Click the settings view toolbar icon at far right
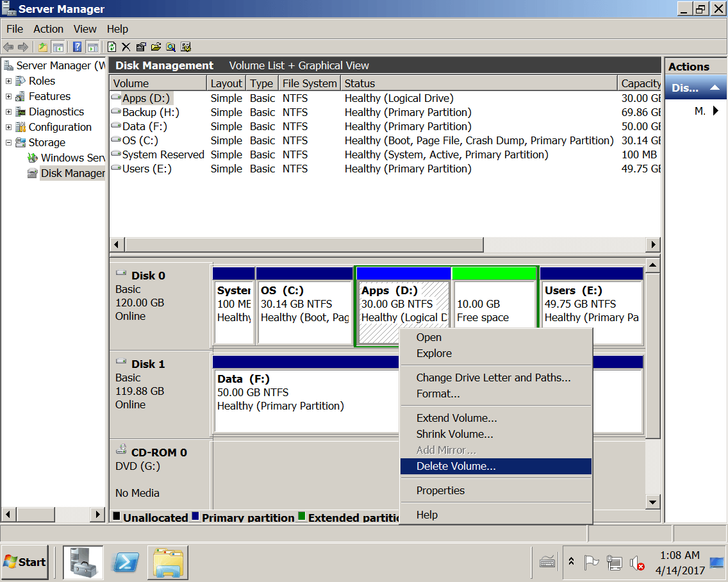The width and height of the screenshot is (728, 582). [x=186, y=47]
